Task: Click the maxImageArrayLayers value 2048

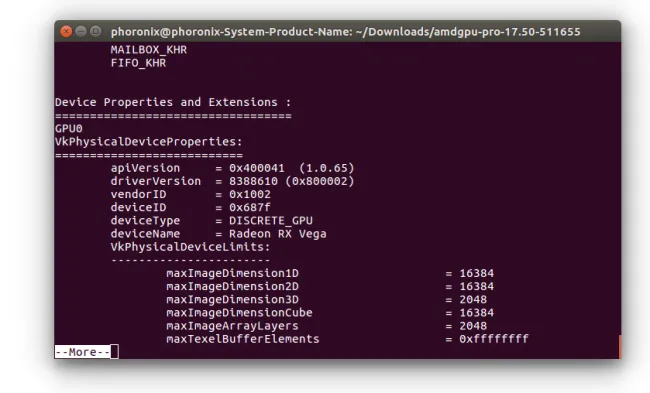Action: point(473,326)
